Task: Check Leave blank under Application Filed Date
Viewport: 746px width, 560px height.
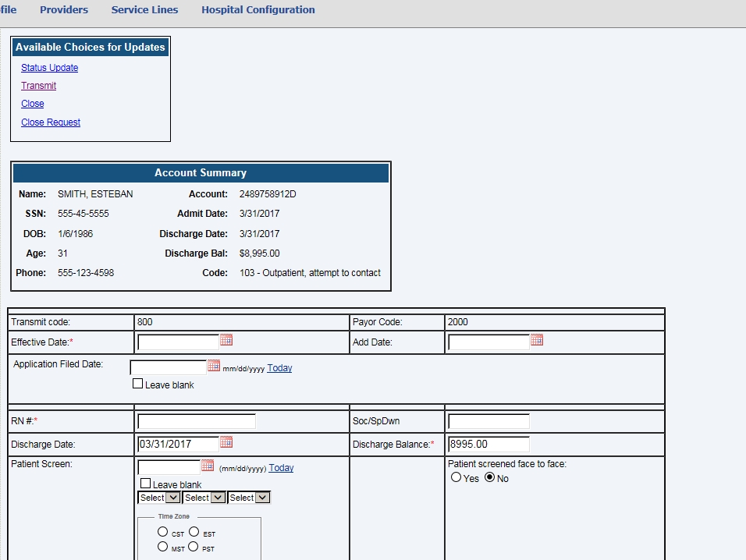Action: pos(138,384)
